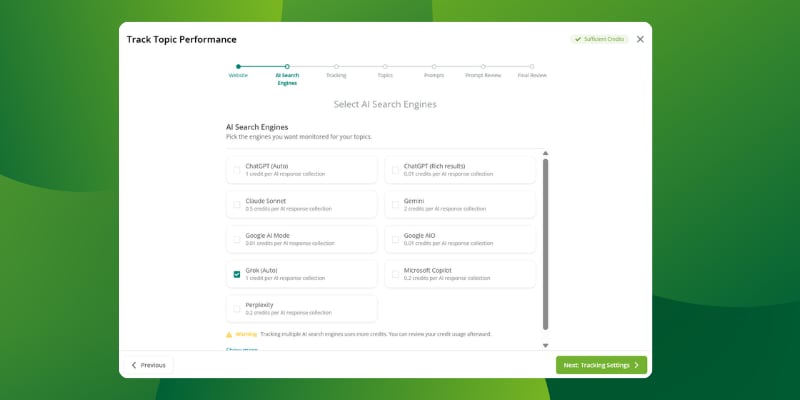The height and width of the screenshot is (400, 800).
Task: Enable Google AI Mode checkbox
Action: pyautogui.click(x=237, y=239)
